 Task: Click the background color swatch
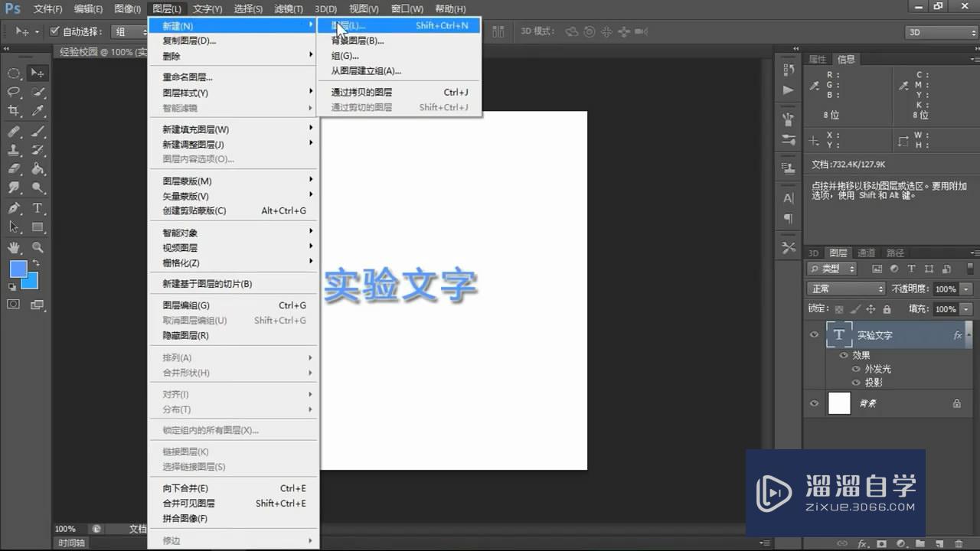pyautogui.click(x=31, y=283)
